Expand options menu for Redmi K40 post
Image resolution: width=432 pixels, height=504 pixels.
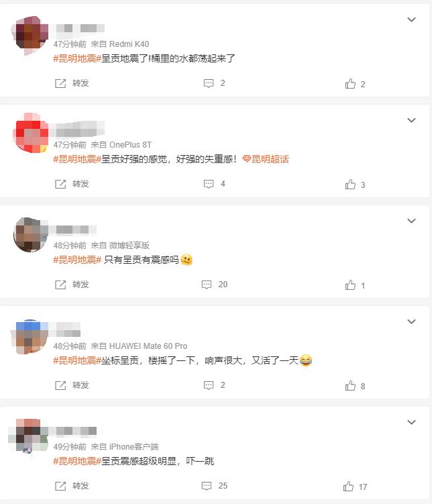pyautogui.click(x=411, y=19)
